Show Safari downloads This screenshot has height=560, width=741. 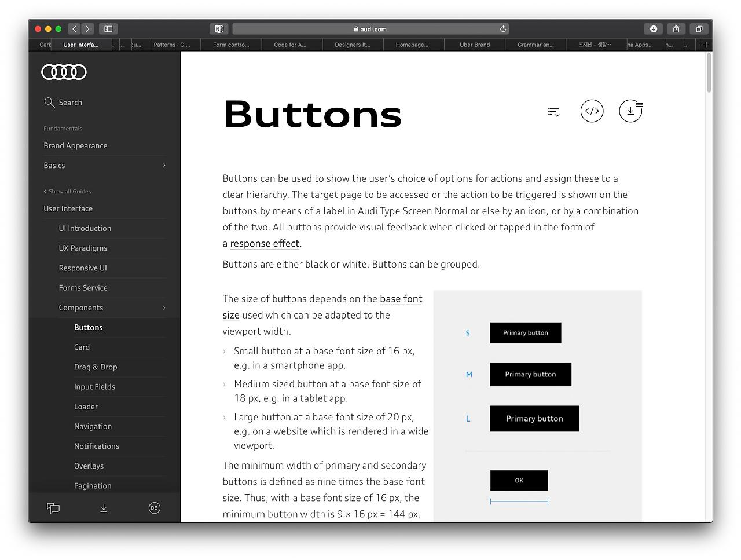click(654, 29)
